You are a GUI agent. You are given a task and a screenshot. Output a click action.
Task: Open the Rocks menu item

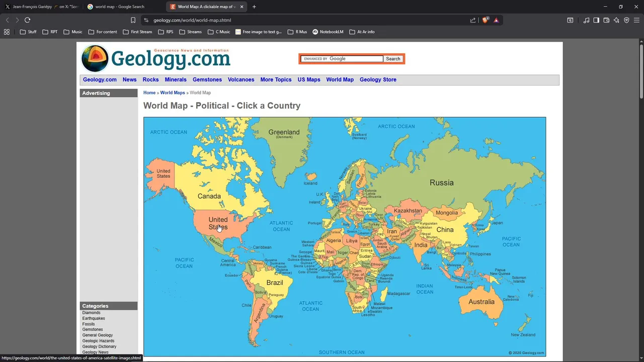pyautogui.click(x=150, y=79)
